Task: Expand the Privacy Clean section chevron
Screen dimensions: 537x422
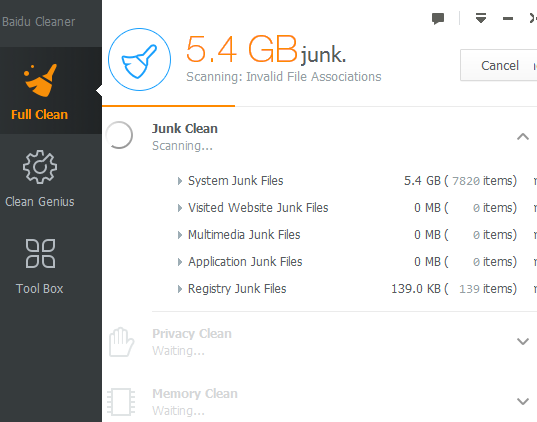Action: point(523,342)
